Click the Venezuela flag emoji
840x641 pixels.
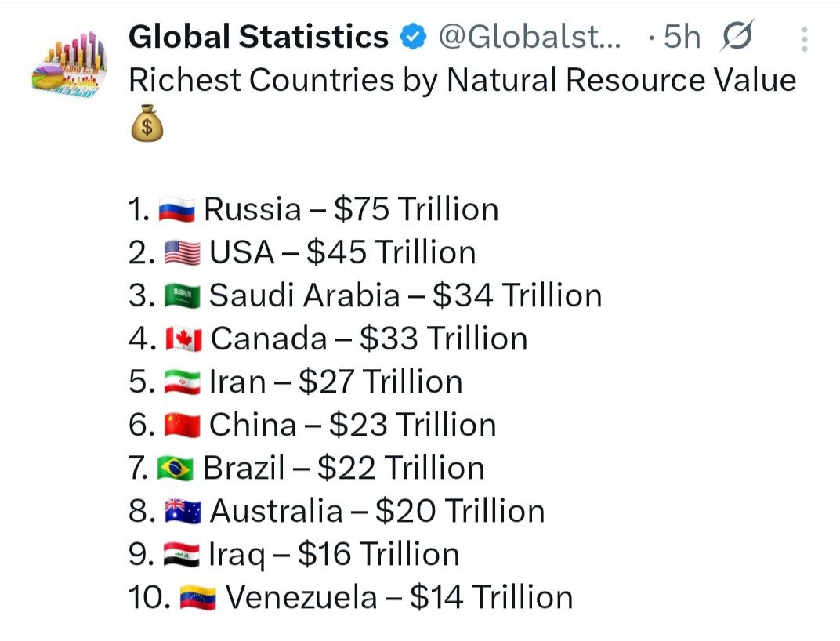[197, 598]
